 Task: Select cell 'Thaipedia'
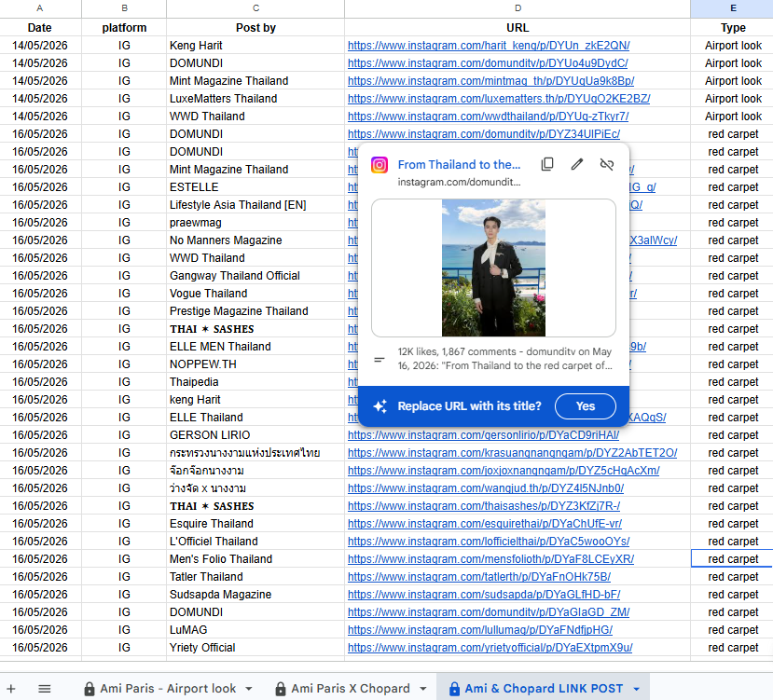click(255, 382)
